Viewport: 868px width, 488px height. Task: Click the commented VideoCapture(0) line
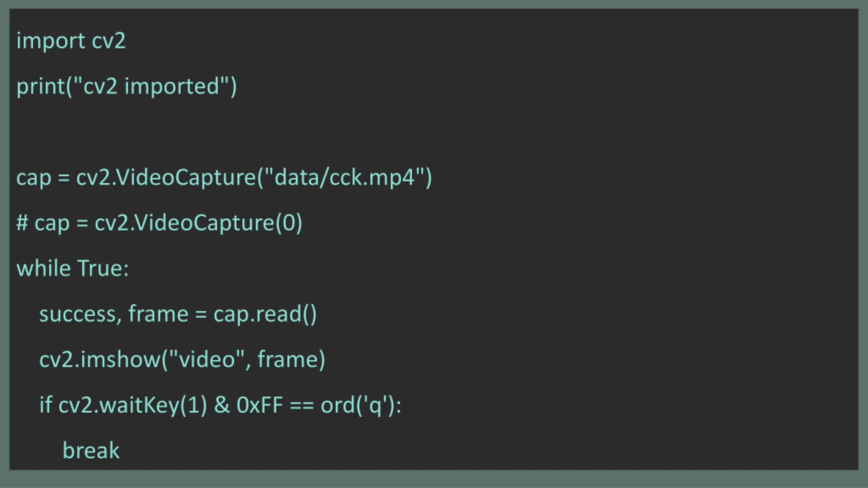159,223
